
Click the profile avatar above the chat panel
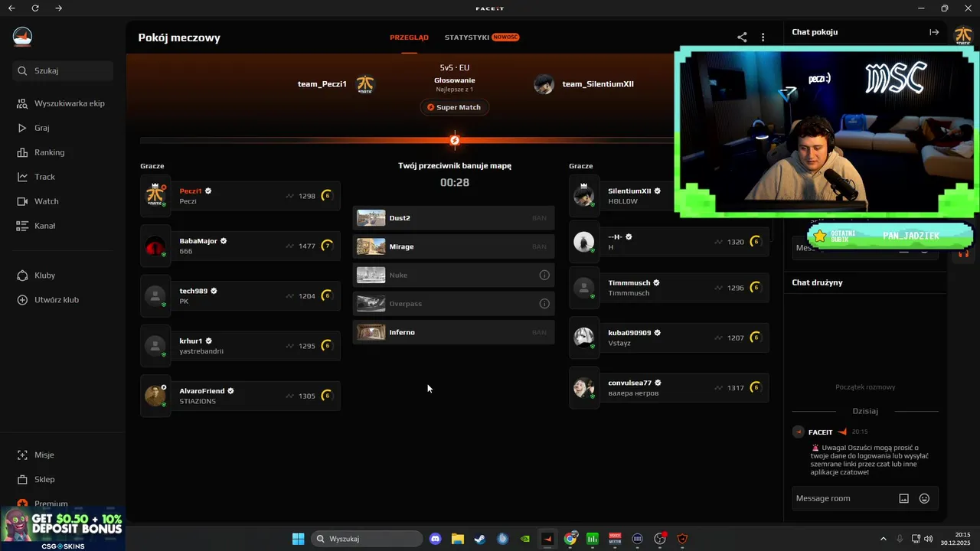pyautogui.click(x=962, y=34)
